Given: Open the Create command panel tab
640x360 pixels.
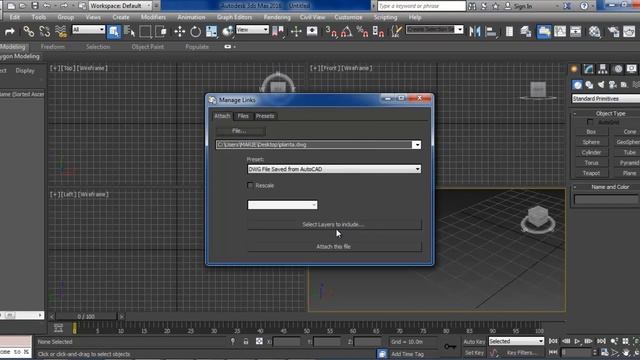Looking at the screenshot, I should click(x=574, y=69).
